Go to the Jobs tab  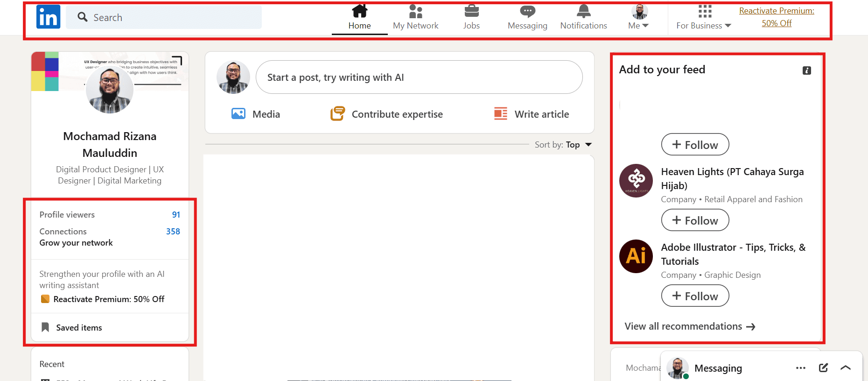coord(471,18)
